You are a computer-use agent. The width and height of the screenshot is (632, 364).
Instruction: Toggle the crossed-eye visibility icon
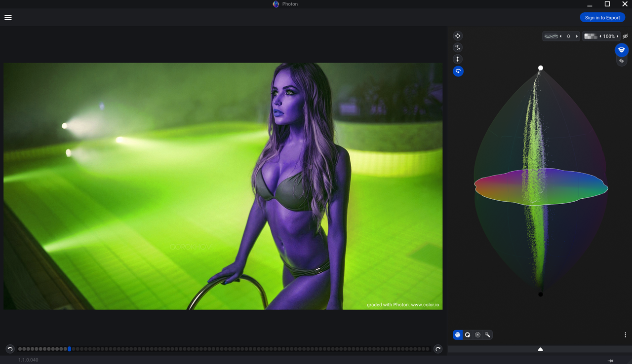point(625,36)
